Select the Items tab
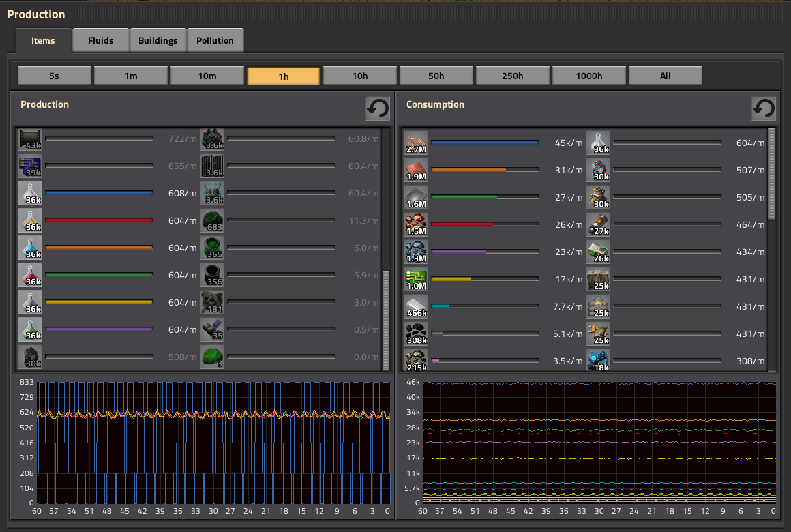 point(43,40)
